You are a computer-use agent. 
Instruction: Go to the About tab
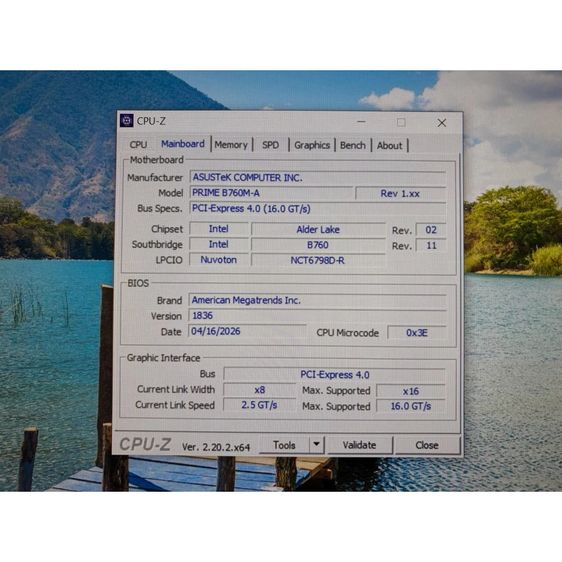pos(390,146)
